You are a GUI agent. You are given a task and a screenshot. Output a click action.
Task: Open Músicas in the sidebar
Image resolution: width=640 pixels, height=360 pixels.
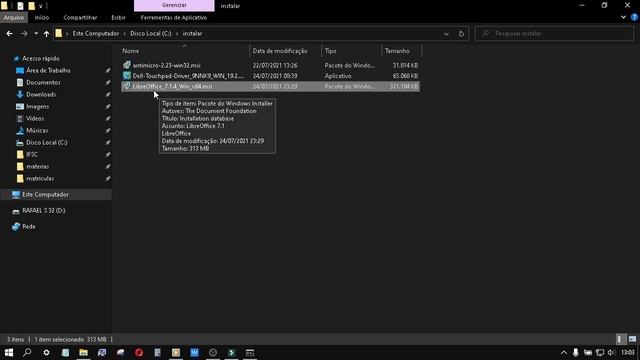(37, 131)
